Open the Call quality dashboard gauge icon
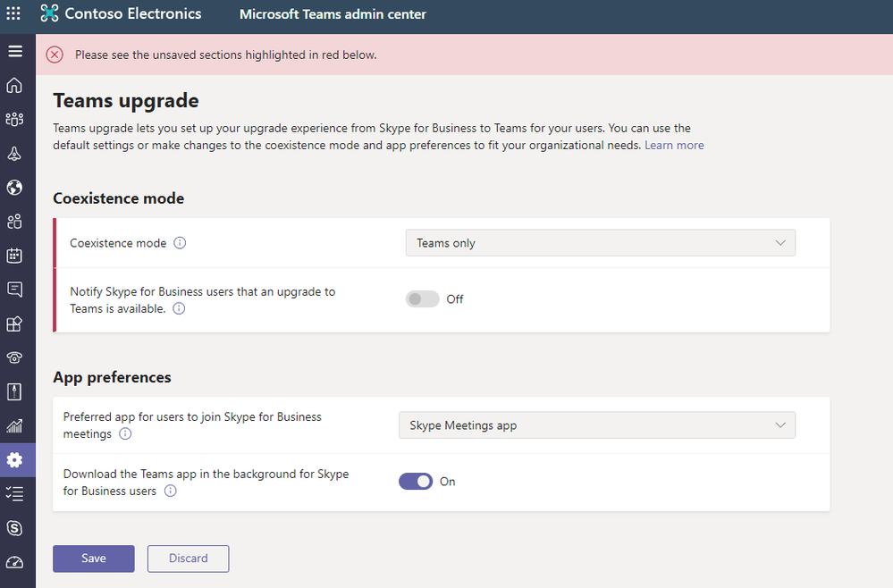The image size is (893, 588). coord(15,562)
